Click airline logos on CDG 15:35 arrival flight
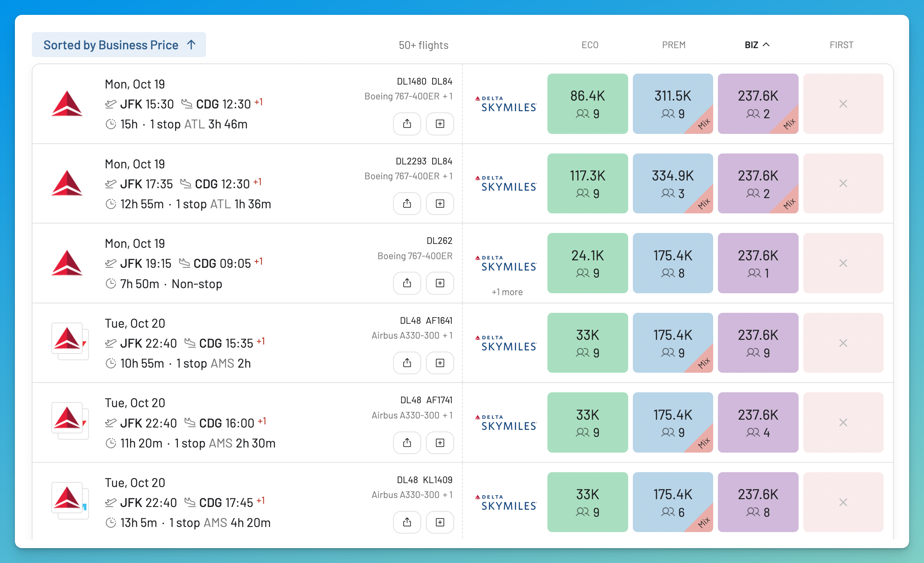Screen dimensions: 924x563 point(70,341)
